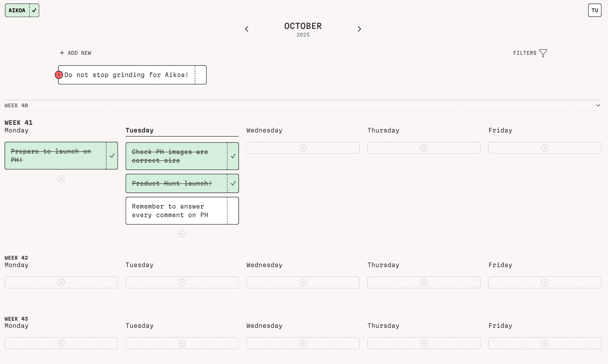
Task: Go to the next month
Action: tap(359, 29)
